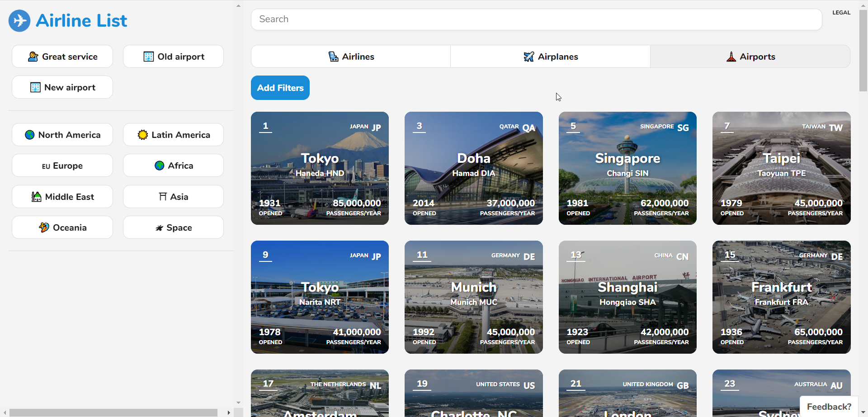Open the Amsterdam airport card ranked 17

[x=320, y=393]
